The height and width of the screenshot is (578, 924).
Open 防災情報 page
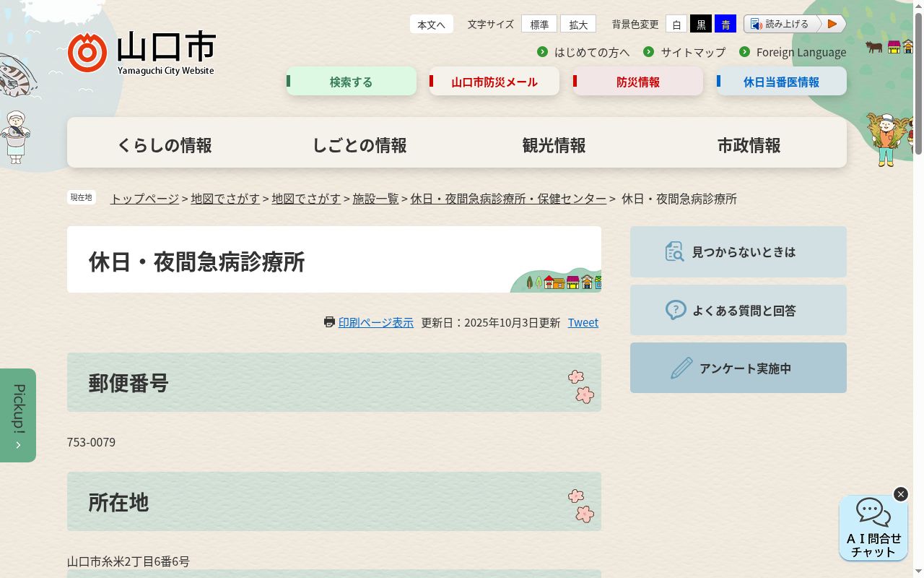pos(638,82)
